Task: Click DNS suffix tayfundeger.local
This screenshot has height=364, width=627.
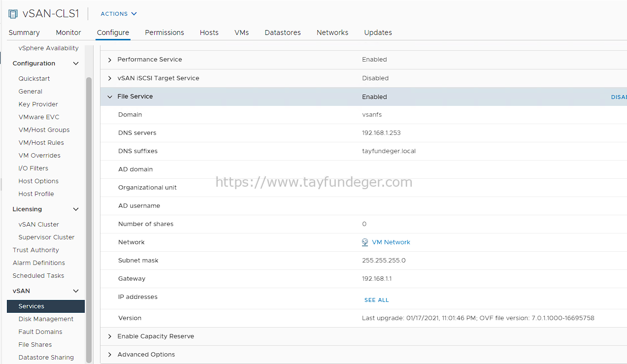Action: (389, 151)
